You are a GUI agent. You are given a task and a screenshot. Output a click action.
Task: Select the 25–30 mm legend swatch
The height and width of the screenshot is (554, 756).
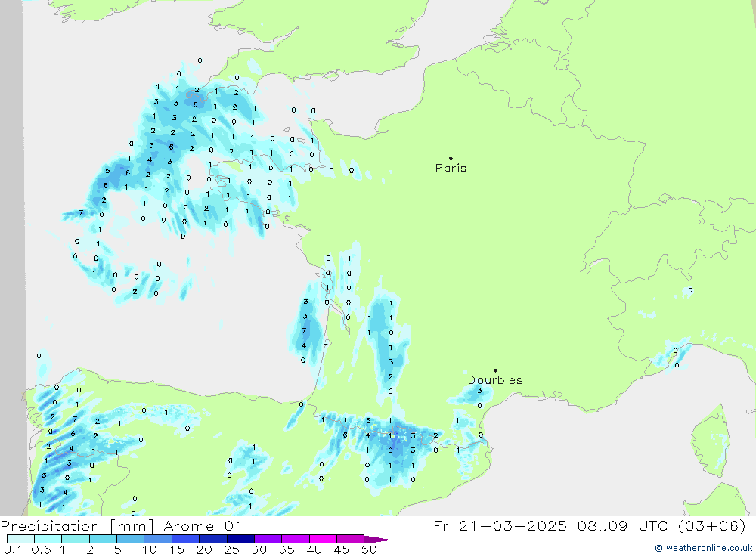240,539
